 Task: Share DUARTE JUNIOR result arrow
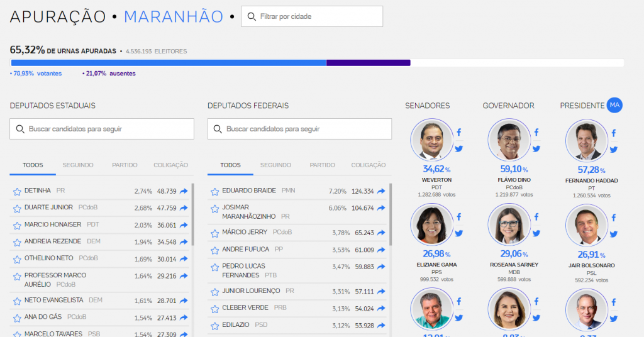pyautogui.click(x=184, y=208)
